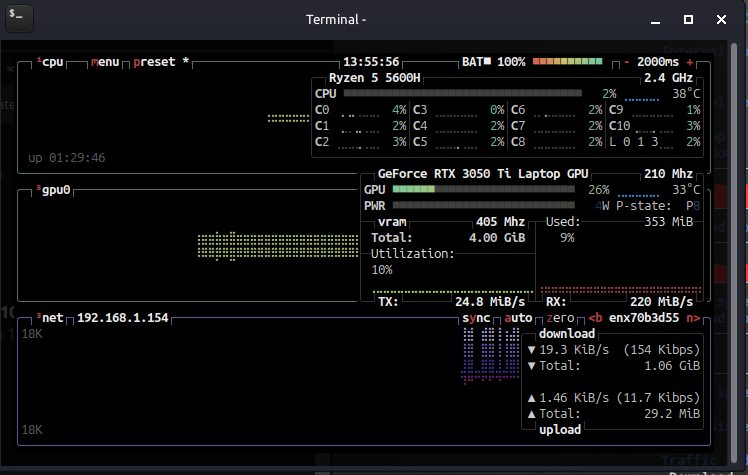Increase update interval with plus button
Image resolution: width=748 pixels, height=475 pixels.
[690, 62]
